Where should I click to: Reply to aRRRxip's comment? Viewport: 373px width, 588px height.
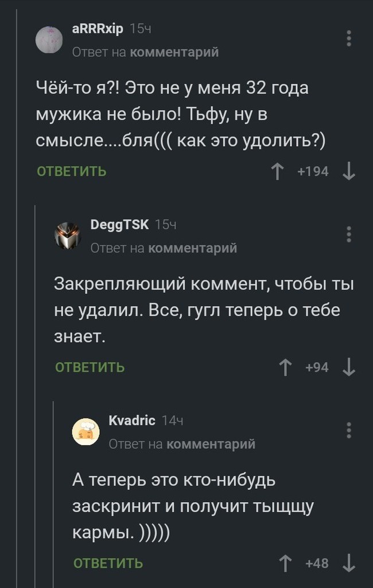click(71, 171)
